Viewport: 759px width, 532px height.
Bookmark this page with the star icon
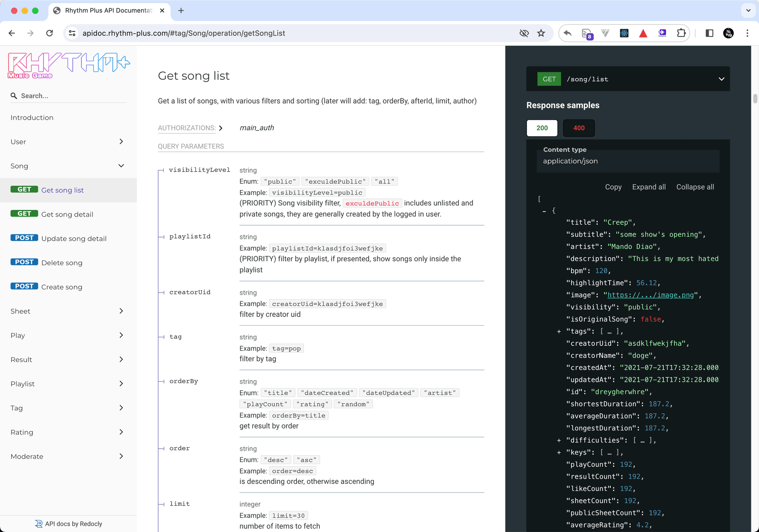(x=541, y=33)
